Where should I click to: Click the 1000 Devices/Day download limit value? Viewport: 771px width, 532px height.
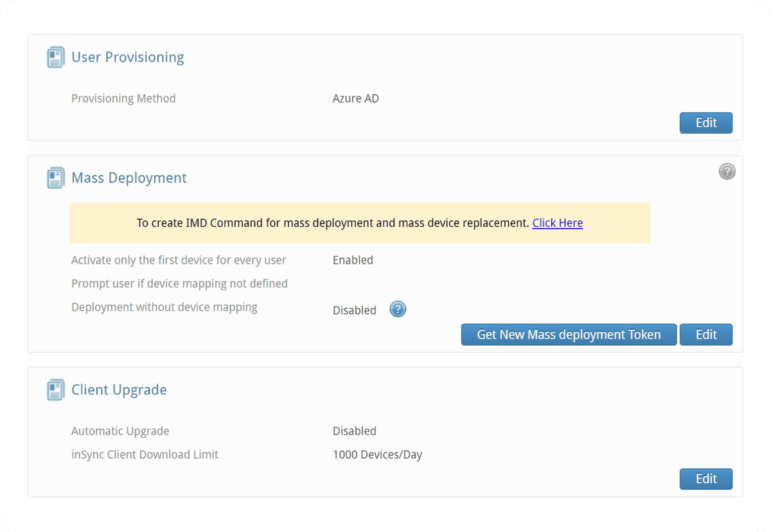(377, 455)
